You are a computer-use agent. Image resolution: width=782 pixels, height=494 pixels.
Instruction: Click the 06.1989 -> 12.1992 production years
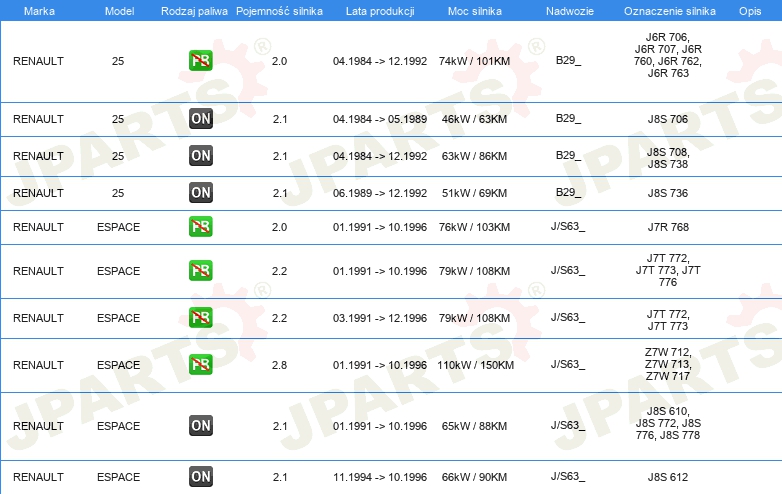tap(380, 193)
